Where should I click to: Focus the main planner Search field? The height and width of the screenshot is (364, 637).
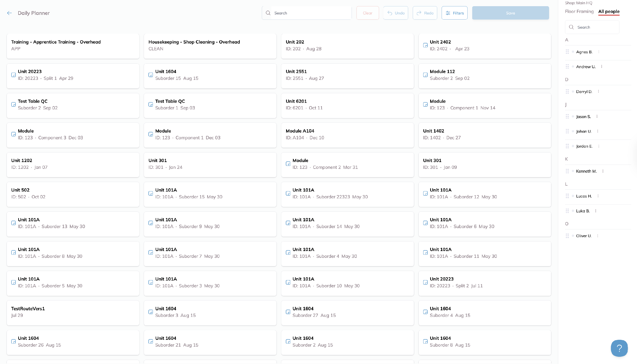tap(307, 13)
